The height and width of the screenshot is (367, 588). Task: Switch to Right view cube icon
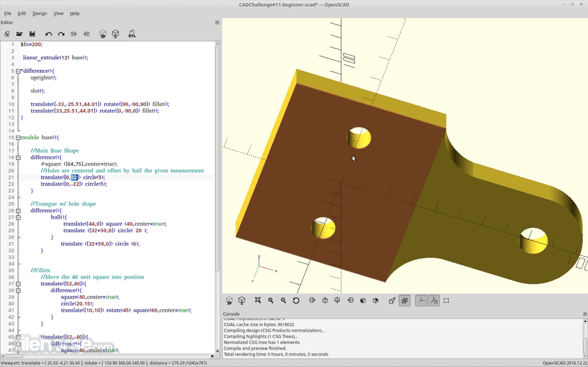click(x=312, y=300)
